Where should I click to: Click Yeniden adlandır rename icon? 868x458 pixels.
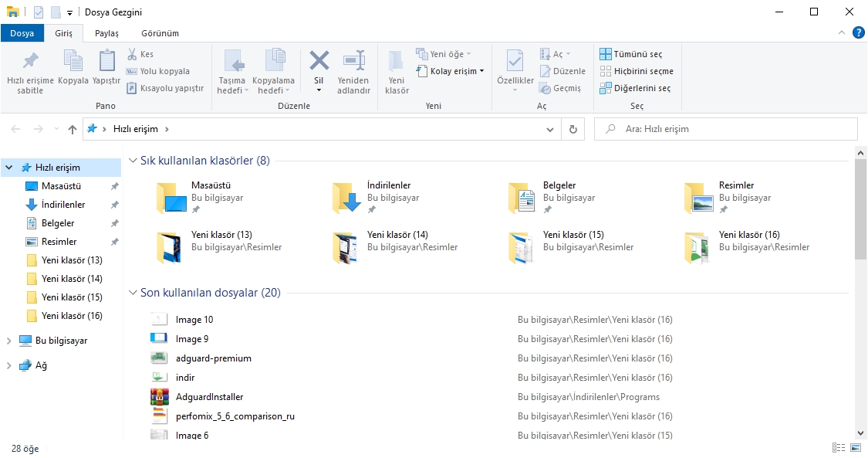[x=353, y=61]
